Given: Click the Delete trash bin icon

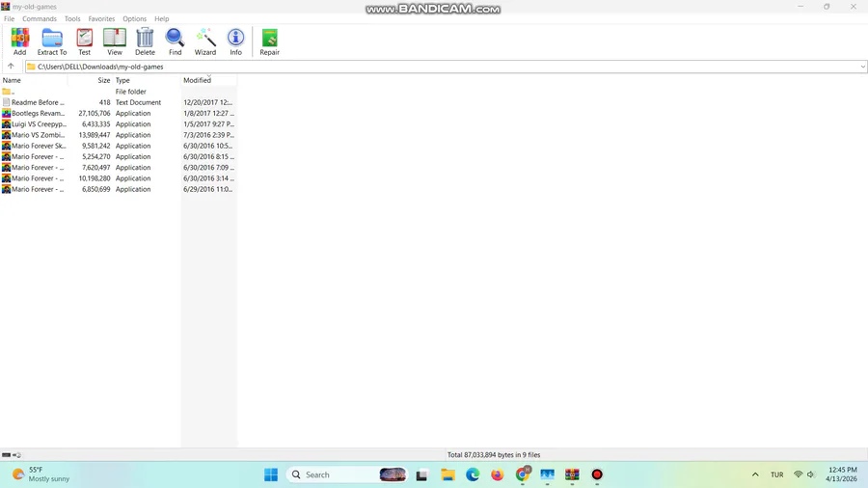Looking at the screenshot, I should click(145, 41).
